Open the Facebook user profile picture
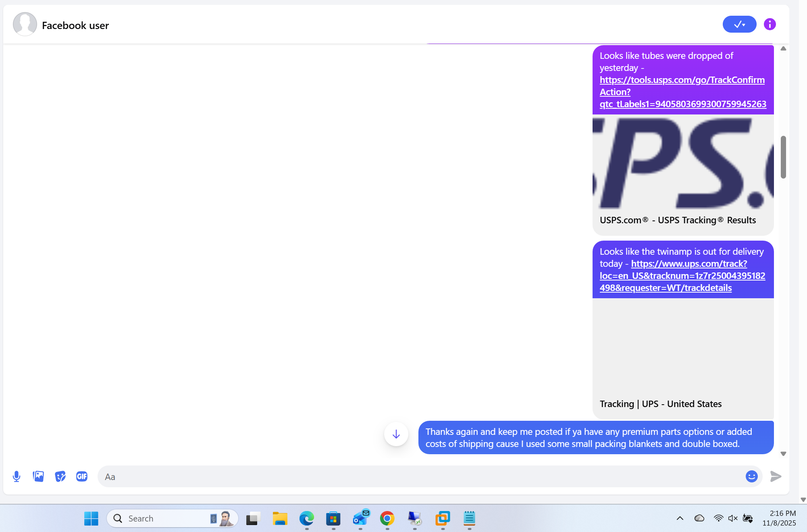This screenshot has width=807, height=532. (x=25, y=24)
